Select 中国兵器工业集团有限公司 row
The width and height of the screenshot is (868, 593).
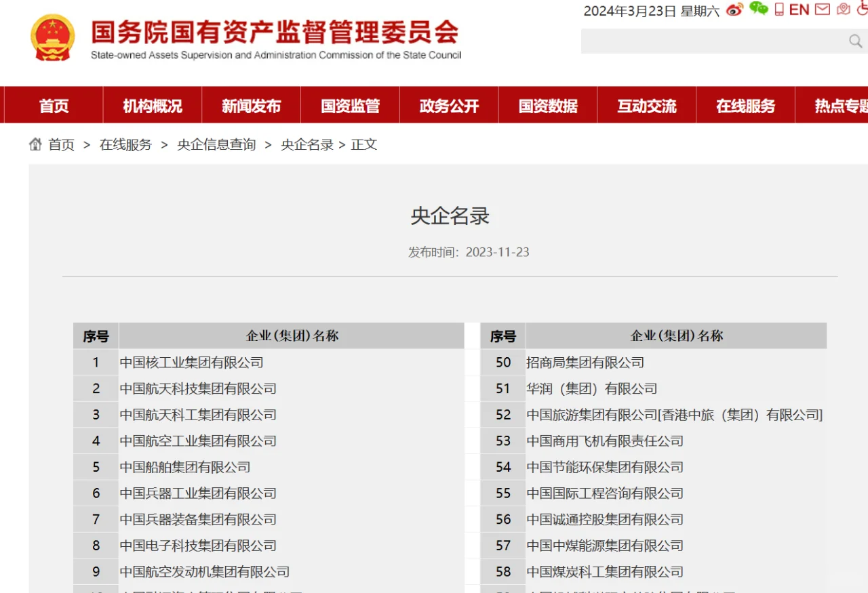199,493
